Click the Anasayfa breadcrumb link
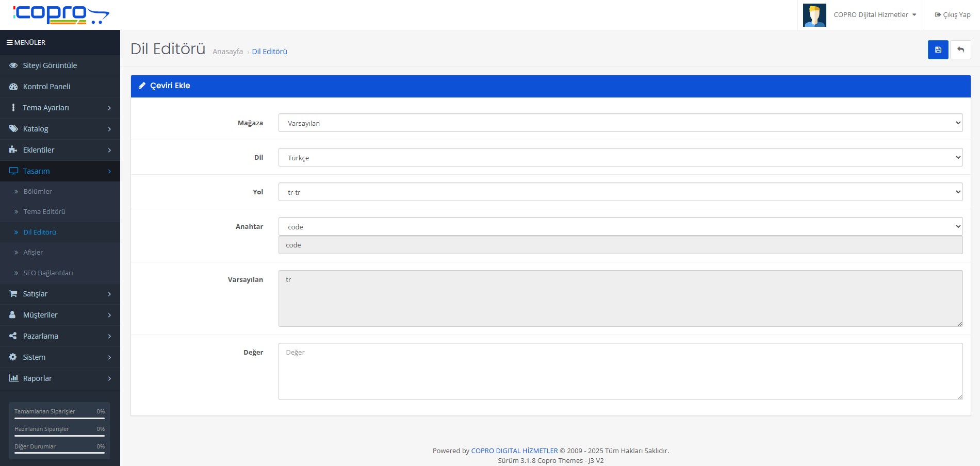The height and width of the screenshot is (466, 980). pyautogui.click(x=227, y=52)
